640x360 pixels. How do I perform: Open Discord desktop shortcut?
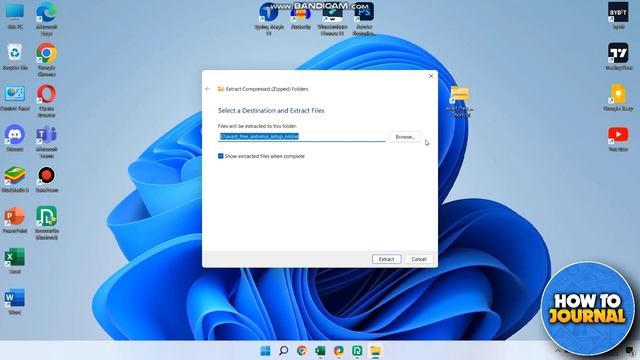[x=15, y=138]
